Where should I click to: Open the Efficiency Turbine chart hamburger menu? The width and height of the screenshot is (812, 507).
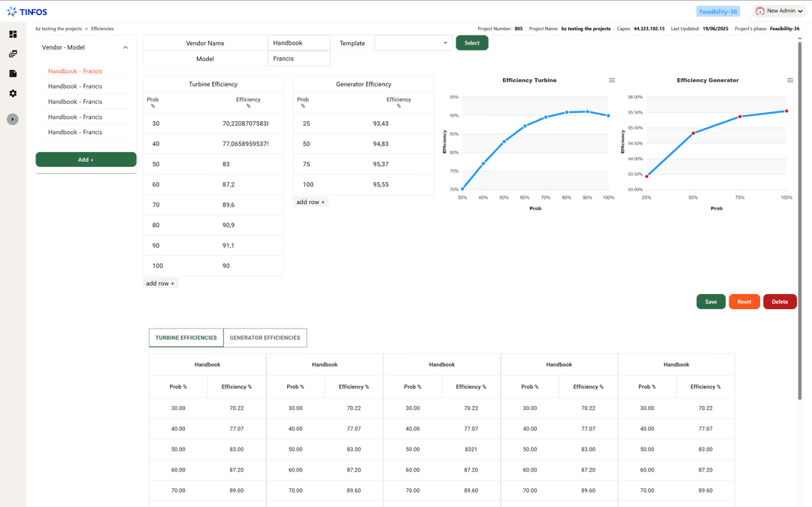612,80
